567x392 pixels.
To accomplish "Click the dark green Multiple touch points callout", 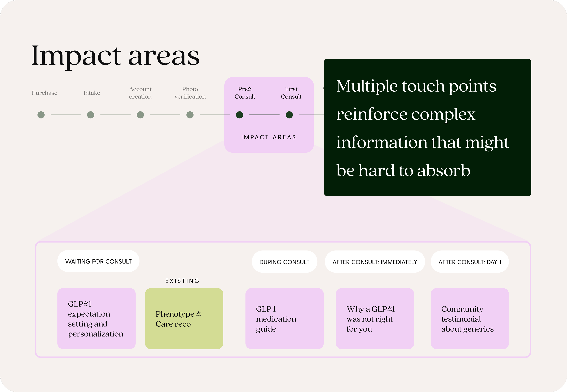I will point(428,127).
